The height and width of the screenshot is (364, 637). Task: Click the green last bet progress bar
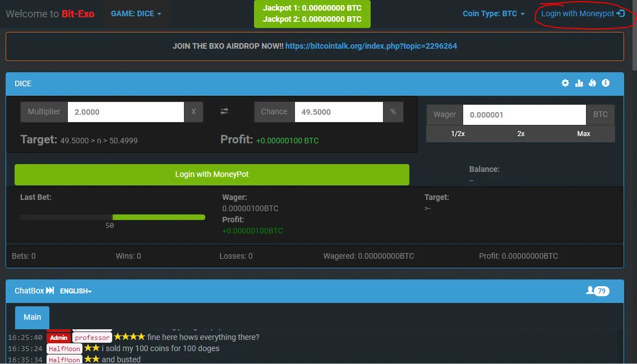pyautogui.click(x=159, y=217)
